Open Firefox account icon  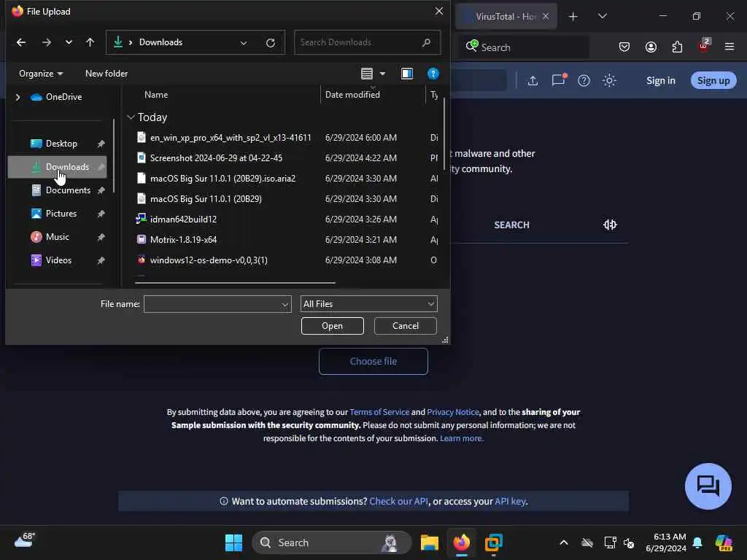pos(651,47)
